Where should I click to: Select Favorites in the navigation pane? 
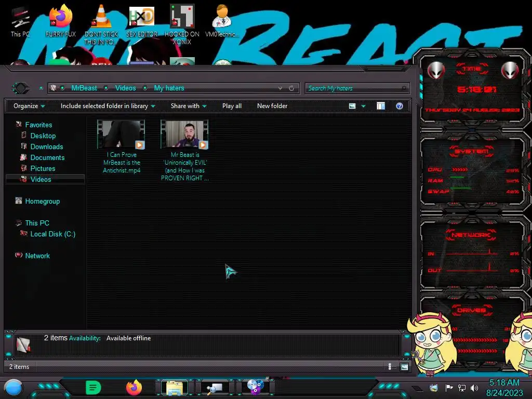click(x=38, y=125)
